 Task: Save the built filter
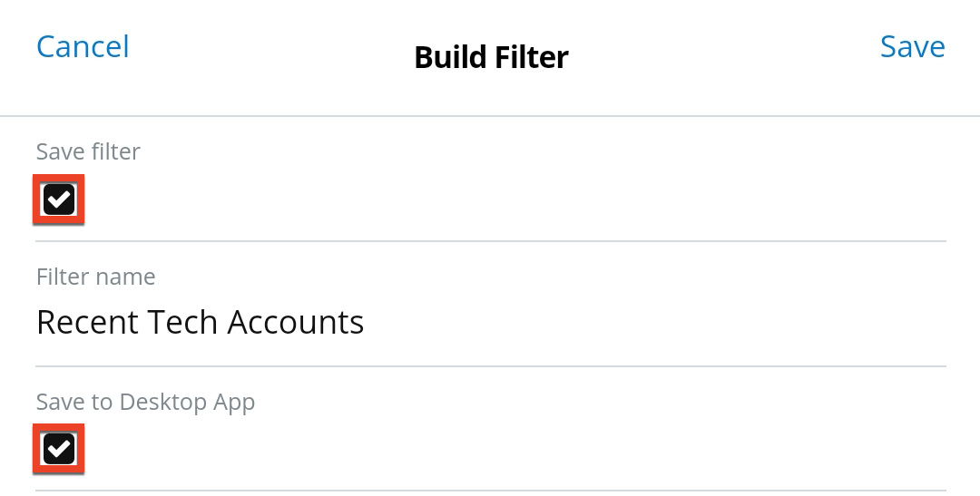(x=912, y=46)
